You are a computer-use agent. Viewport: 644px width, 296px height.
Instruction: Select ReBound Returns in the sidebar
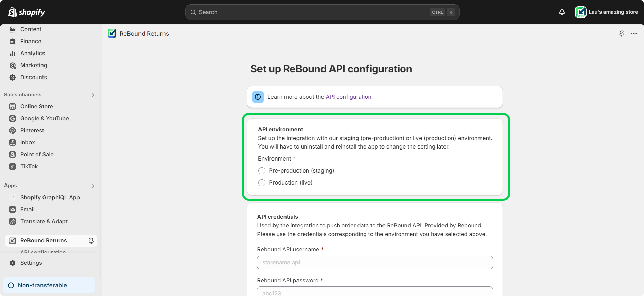(x=44, y=240)
